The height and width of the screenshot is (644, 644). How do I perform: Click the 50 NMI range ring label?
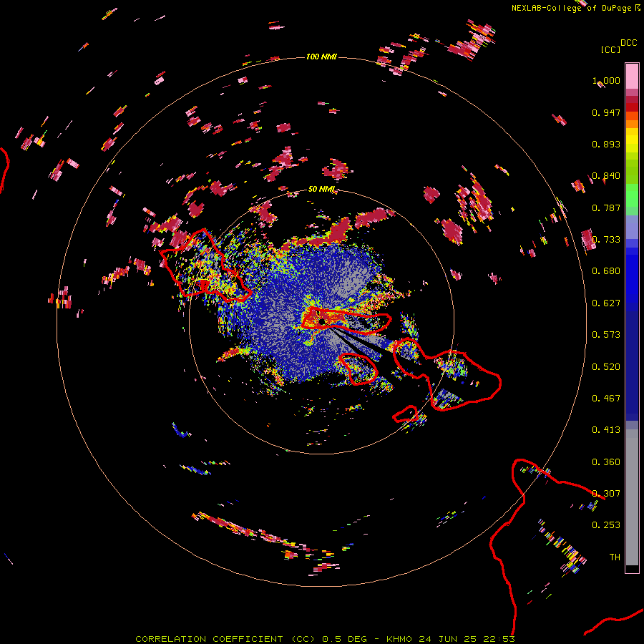(x=322, y=189)
